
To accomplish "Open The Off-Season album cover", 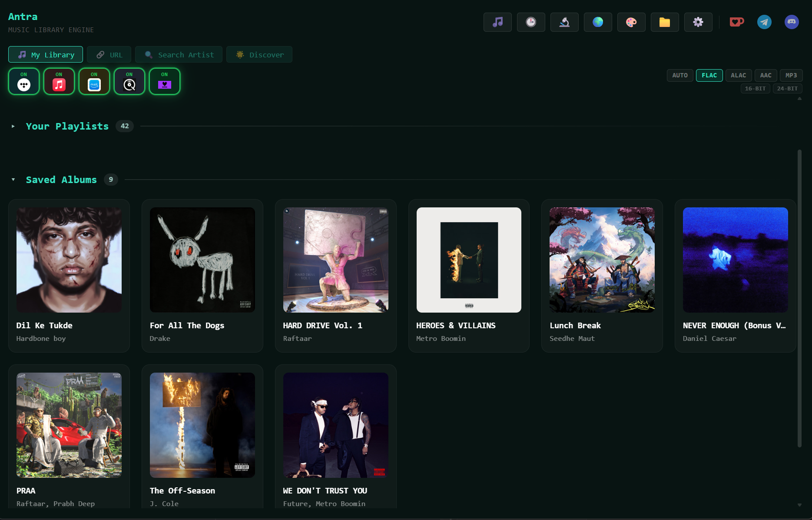I will (202, 425).
